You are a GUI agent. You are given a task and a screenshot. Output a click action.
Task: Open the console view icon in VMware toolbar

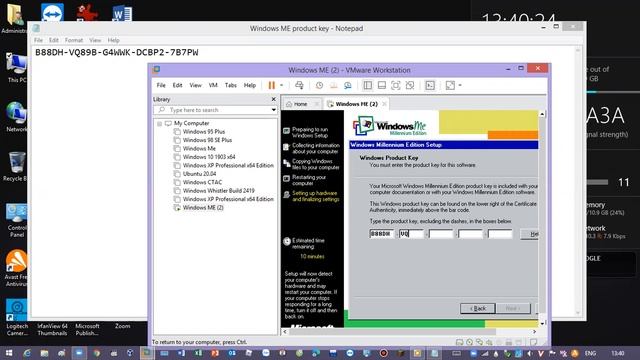click(430, 85)
